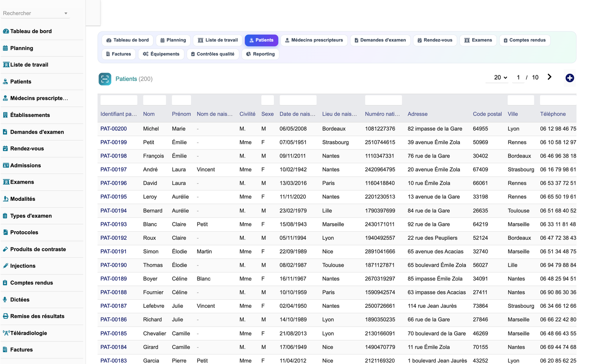
Task: Click the Établissements building icon
Action: [5, 115]
